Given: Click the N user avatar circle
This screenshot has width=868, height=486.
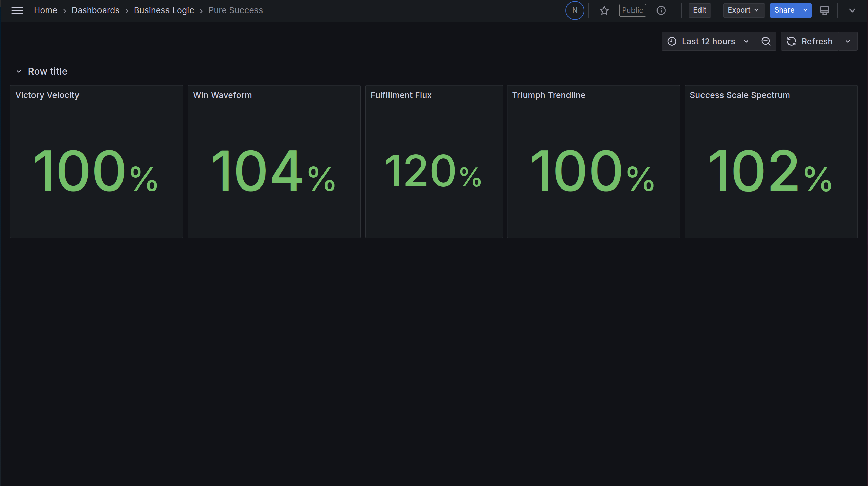Looking at the screenshot, I should pos(575,10).
